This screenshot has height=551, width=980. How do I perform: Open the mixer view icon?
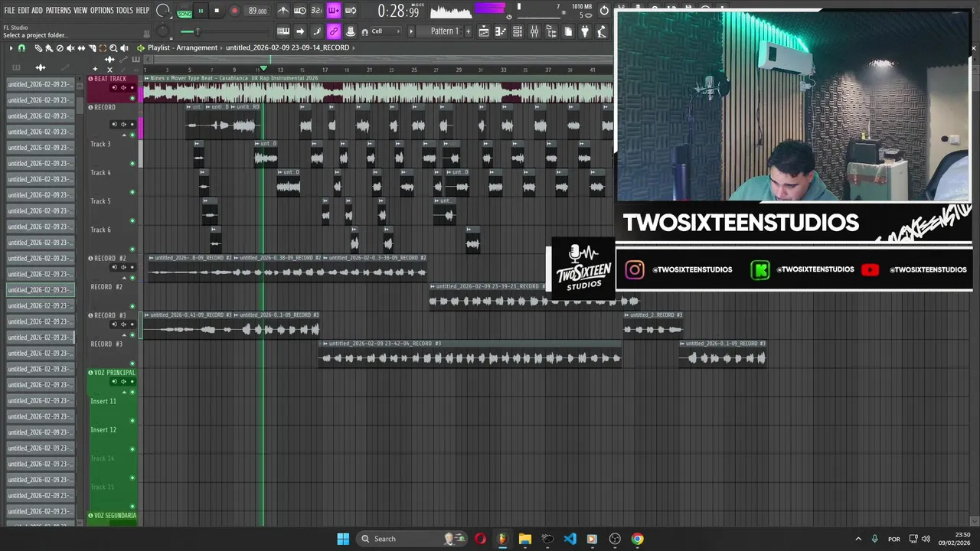pos(534,31)
